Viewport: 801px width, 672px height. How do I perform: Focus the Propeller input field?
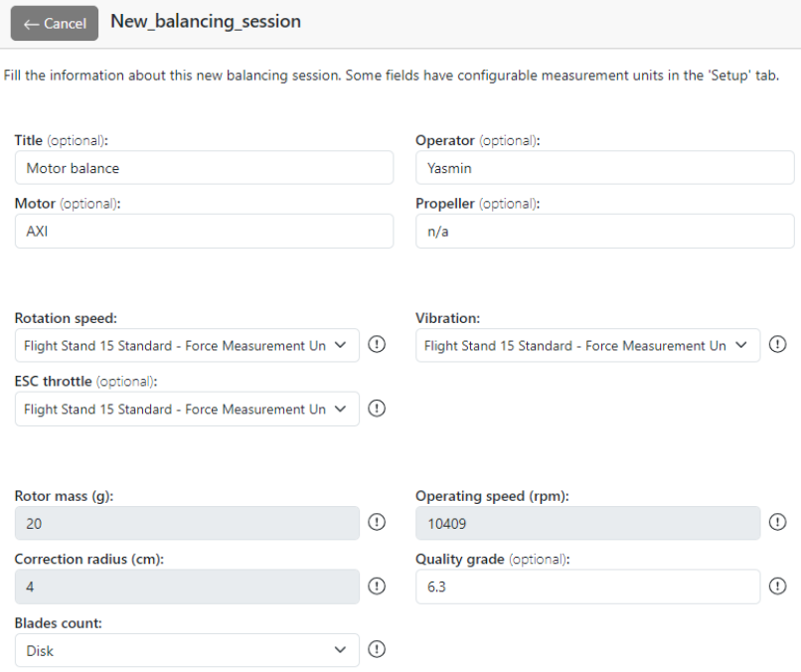[x=604, y=232]
